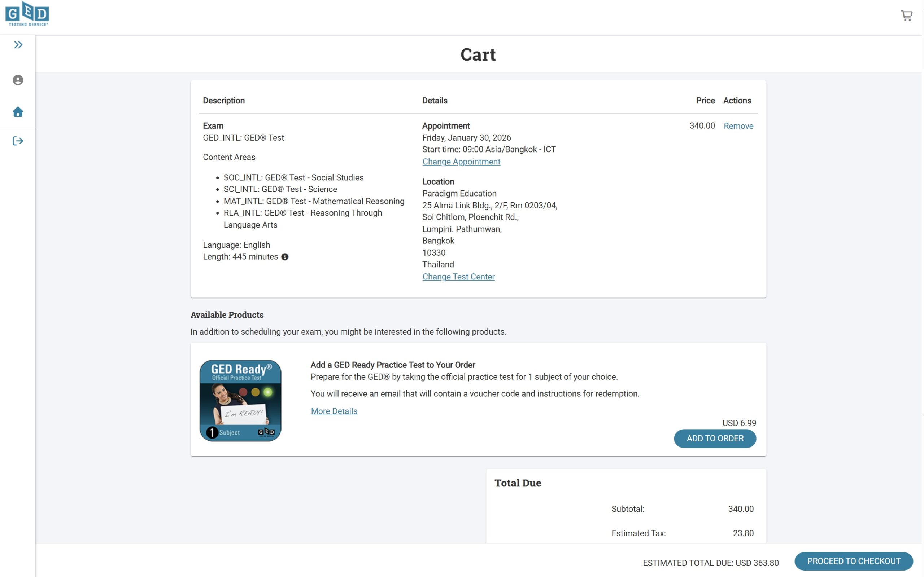This screenshot has width=924, height=577.
Task: Click the Cart page heading
Action: point(478,54)
